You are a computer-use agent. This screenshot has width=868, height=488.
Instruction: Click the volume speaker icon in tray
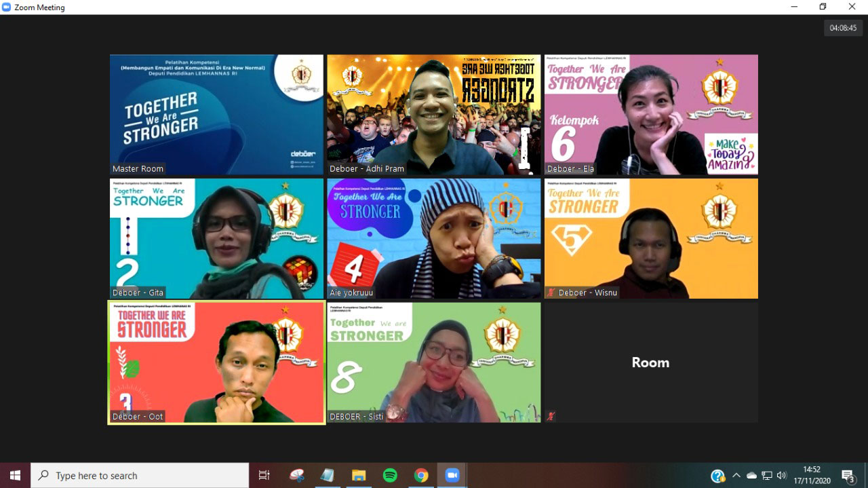click(782, 475)
